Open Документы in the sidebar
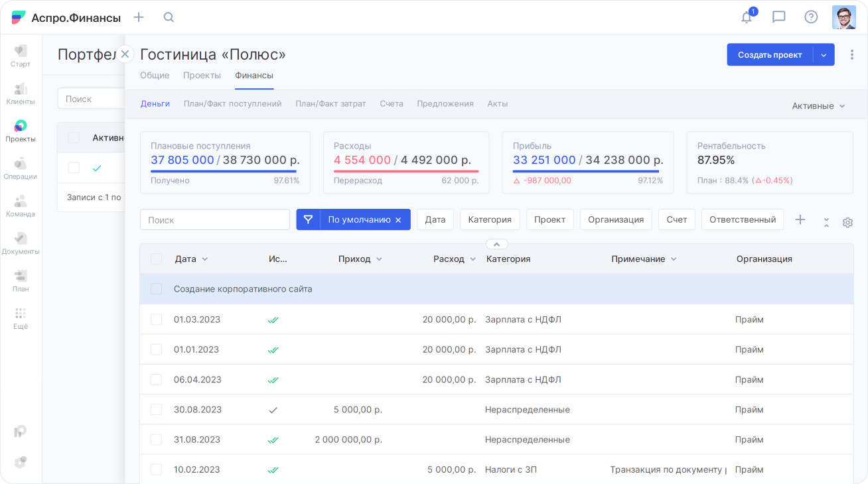This screenshot has width=868, height=484. click(x=21, y=243)
